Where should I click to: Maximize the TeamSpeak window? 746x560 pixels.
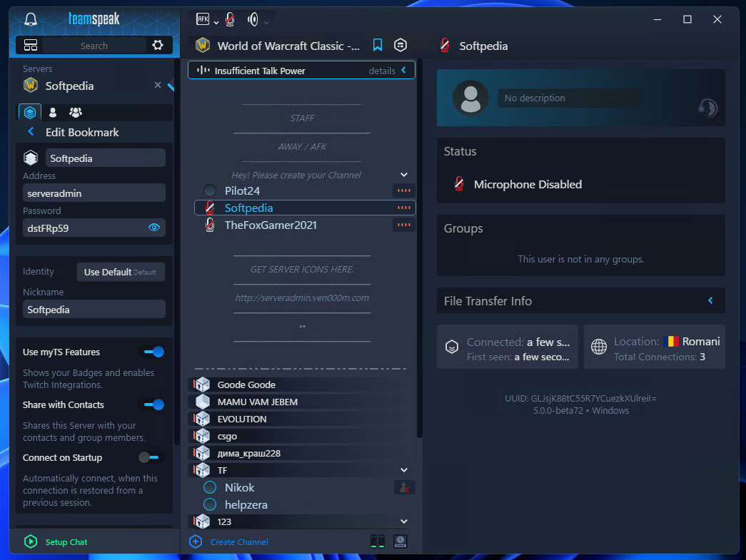687,19
